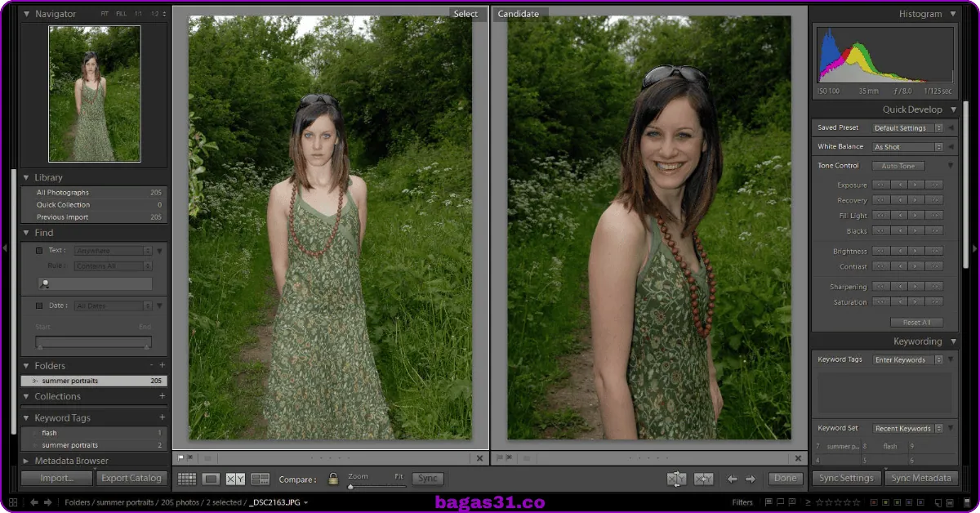The height and width of the screenshot is (513, 980).
Task: Select next photo with right arrow in toolbar
Action: (x=751, y=480)
